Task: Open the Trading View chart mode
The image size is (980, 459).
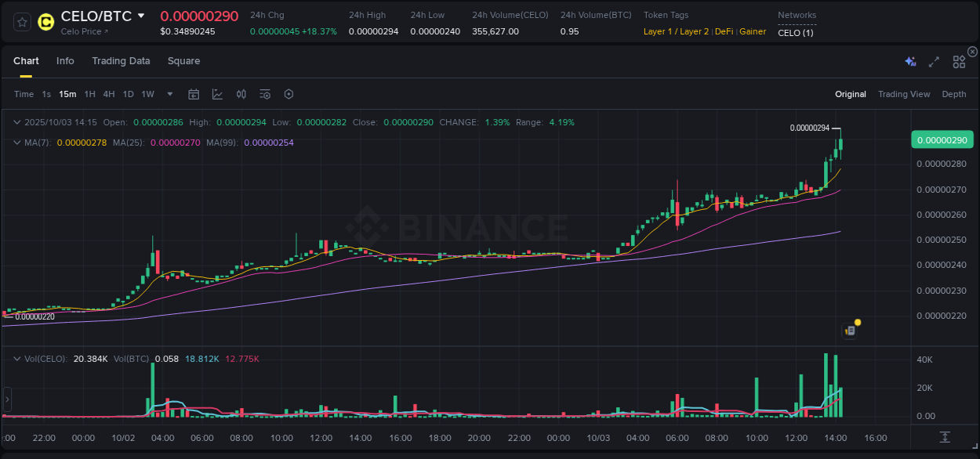Action: (x=904, y=94)
